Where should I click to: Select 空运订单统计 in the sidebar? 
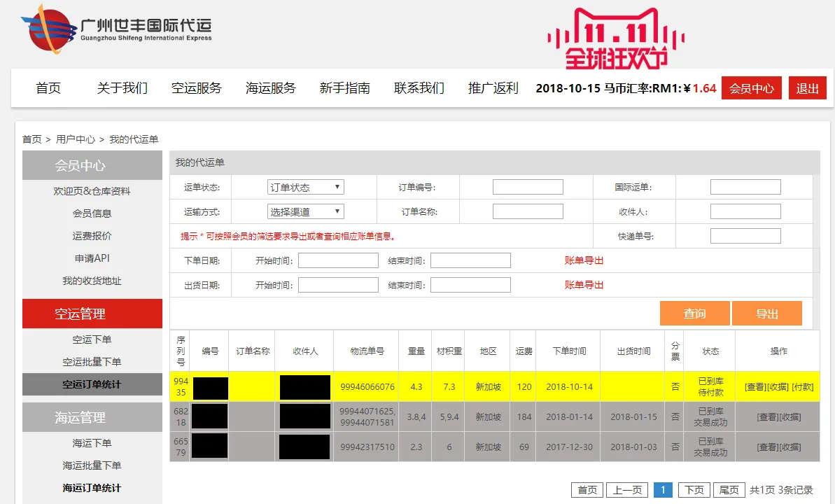coord(92,384)
